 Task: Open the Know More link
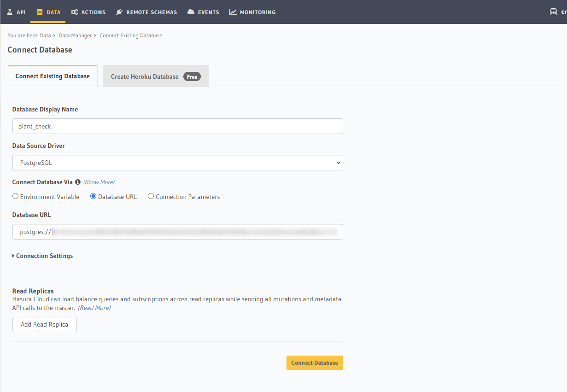[x=99, y=182]
